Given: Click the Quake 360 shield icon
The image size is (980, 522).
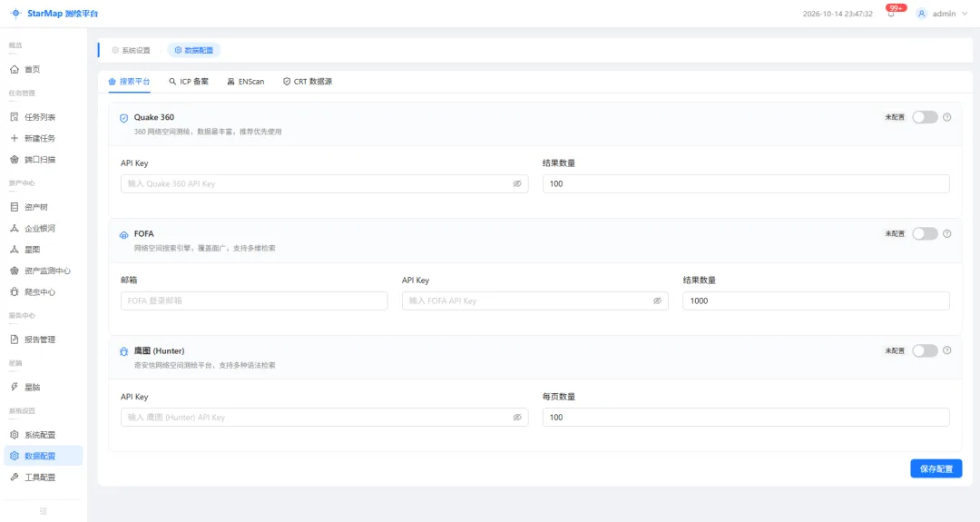Looking at the screenshot, I should pyautogui.click(x=123, y=118).
